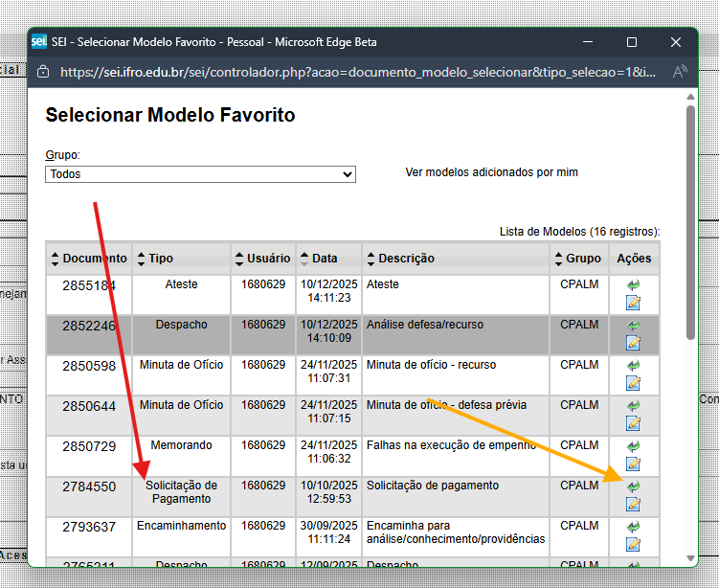Choose the Solicitação de pagamento green arrow
Viewport: 719px width, 588px height.
633,486
